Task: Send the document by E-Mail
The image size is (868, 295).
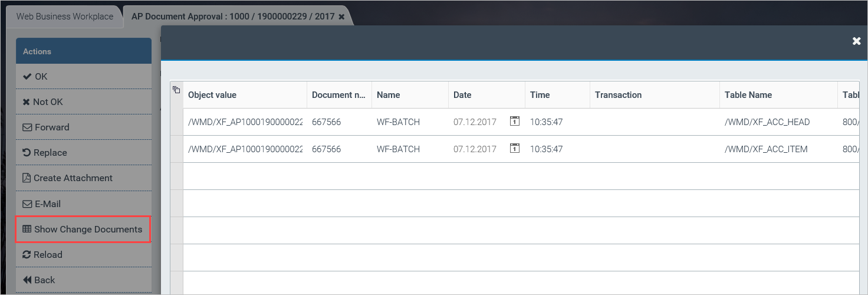Action: [x=42, y=204]
